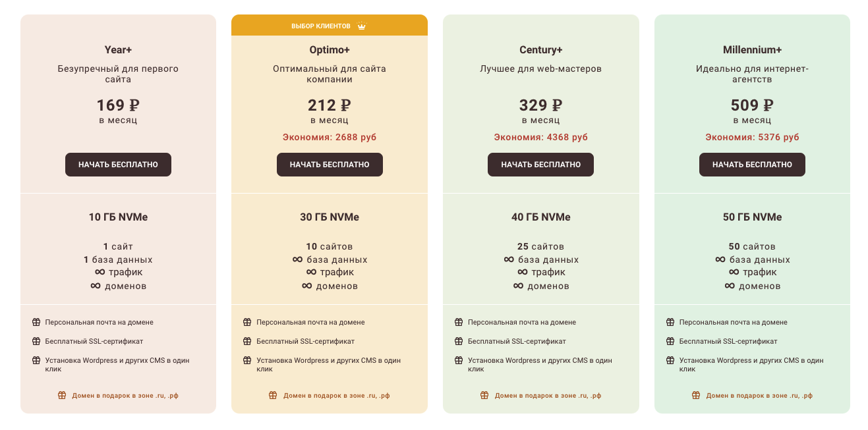
Task: Click the Year+ free domain gift icon
Action: click(62, 395)
